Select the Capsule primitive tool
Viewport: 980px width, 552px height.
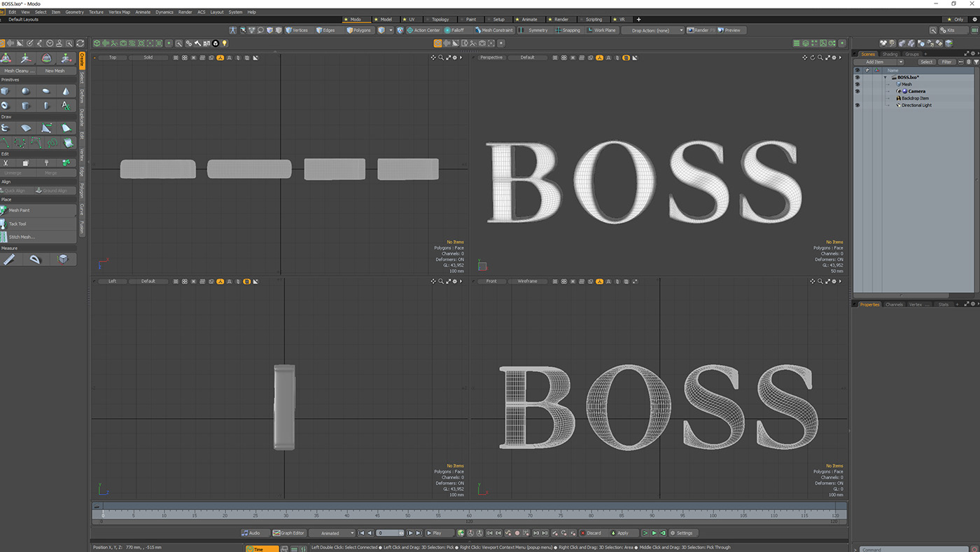point(46,106)
